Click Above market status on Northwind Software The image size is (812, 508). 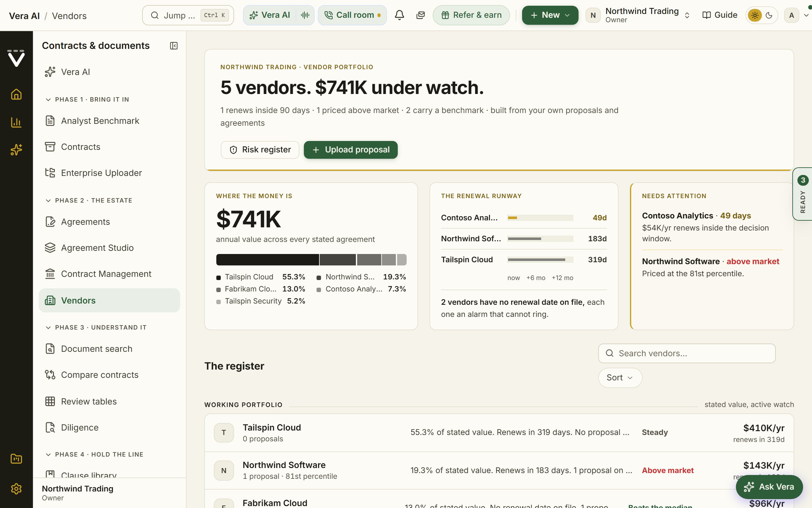(667, 470)
